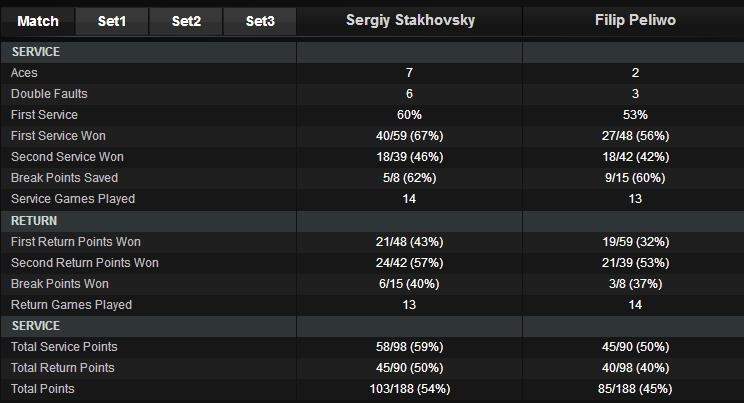The height and width of the screenshot is (403, 744).
Task: Open the Set1 tab
Action: 111,21
